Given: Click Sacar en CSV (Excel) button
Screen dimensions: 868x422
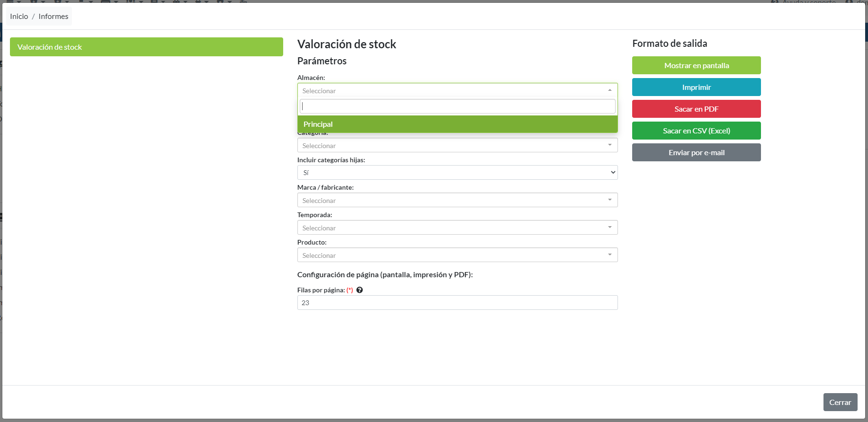Looking at the screenshot, I should tap(696, 131).
